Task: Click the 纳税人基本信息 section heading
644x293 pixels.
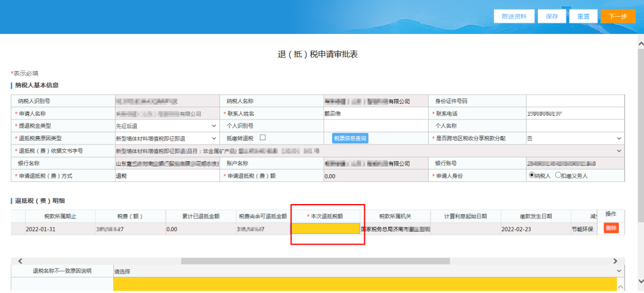Action: tap(37, 85)
